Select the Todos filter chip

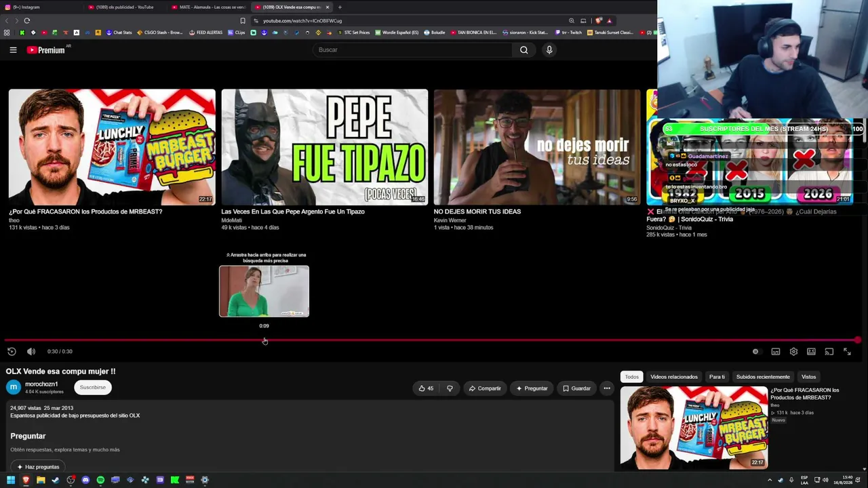pyautogui.click(x=632, y=377)
